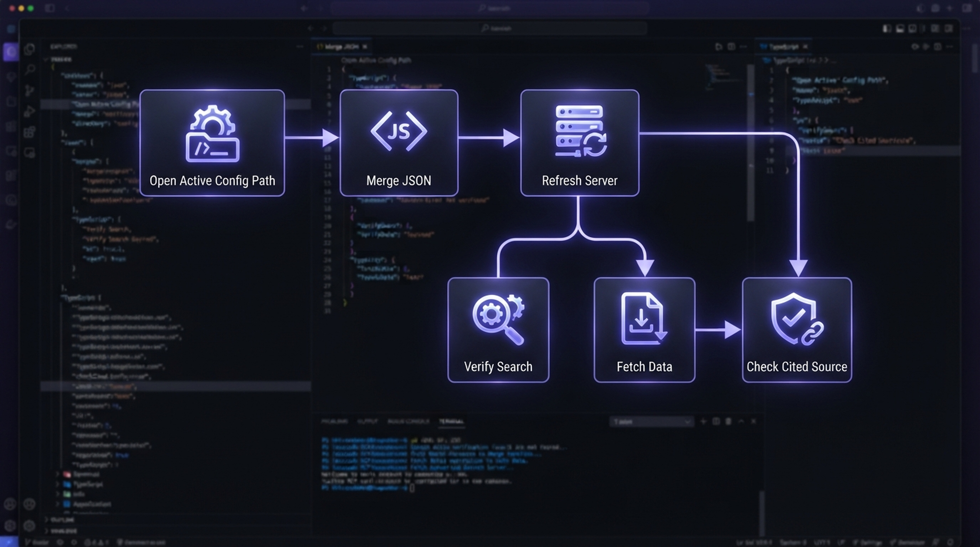Click the Open Active Config Path node
The height and width of the screenshot is (547, 980).
212,143
